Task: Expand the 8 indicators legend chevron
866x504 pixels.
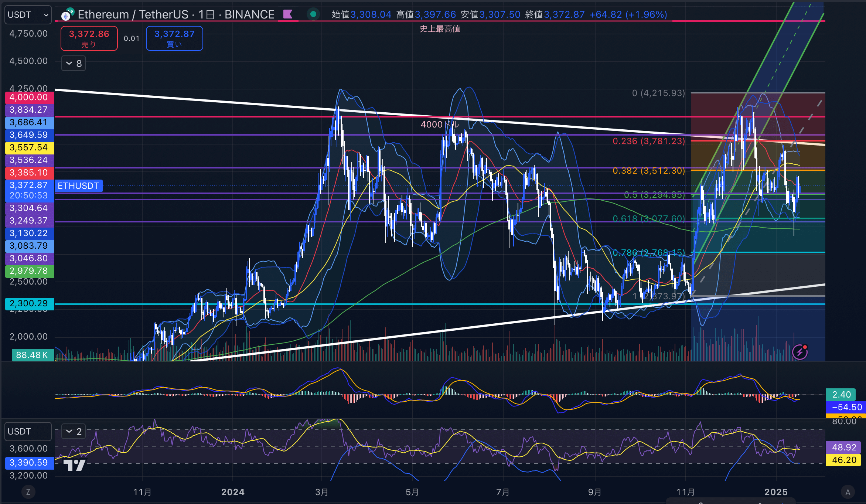Action: 74,64
